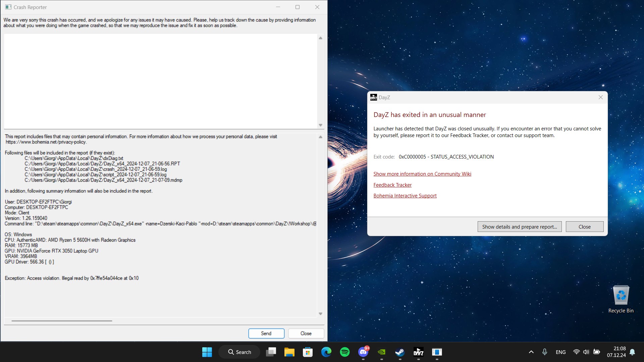Open Discord from the taskbar
Image resolution: width=644 pixels, height=362 pixels.
tap(363, 352)
